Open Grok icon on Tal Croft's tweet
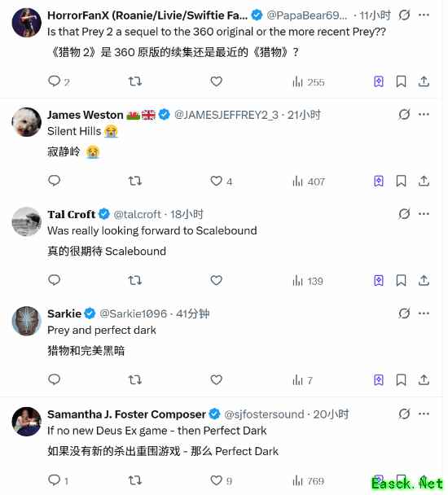Image resolution: width=448 pixels, height=495 pixels. click(404, 214)
